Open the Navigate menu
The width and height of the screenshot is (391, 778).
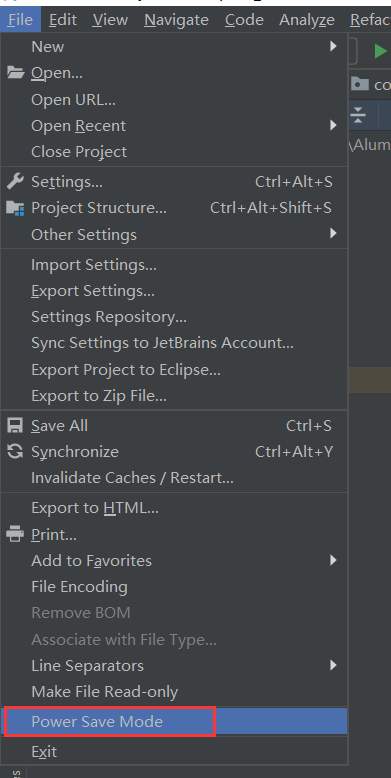pos(176,20)
